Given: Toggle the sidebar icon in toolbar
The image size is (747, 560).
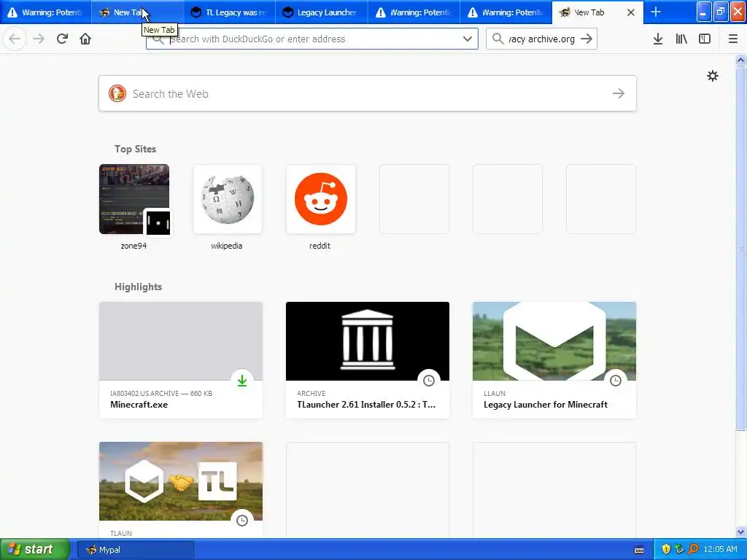Looking at the screenshot, I should [x=705, y=39].
